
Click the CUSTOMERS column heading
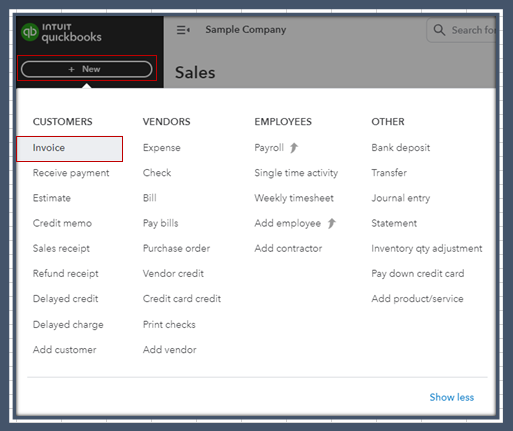[63, 122]
